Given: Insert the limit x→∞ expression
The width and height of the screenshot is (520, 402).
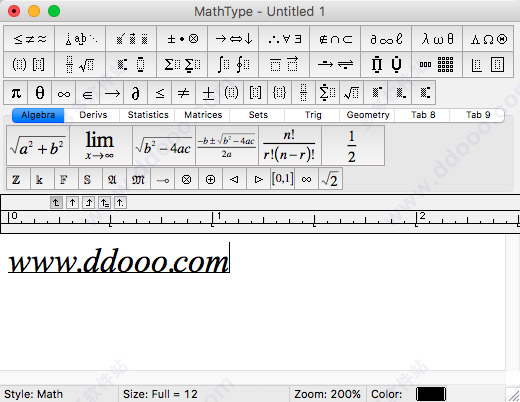Looking at the screenshot, I should (101, 146).
